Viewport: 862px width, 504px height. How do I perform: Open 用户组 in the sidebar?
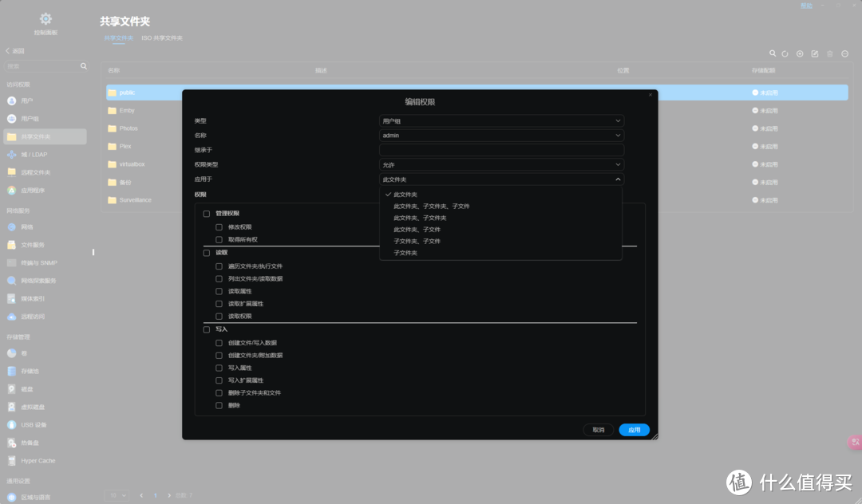[45, 119]
